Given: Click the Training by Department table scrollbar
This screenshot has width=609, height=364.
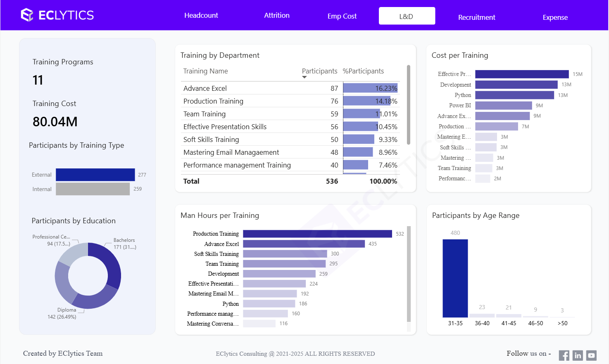Looking at the screenshot, I should pyautogui.click(x=408, y=105).
